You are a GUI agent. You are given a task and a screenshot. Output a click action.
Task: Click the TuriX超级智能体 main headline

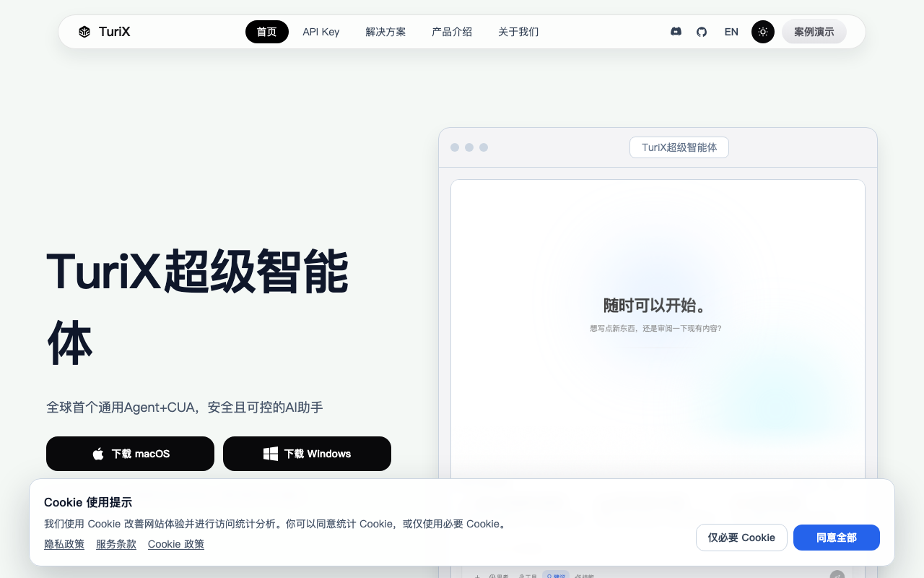coord(198,307)
